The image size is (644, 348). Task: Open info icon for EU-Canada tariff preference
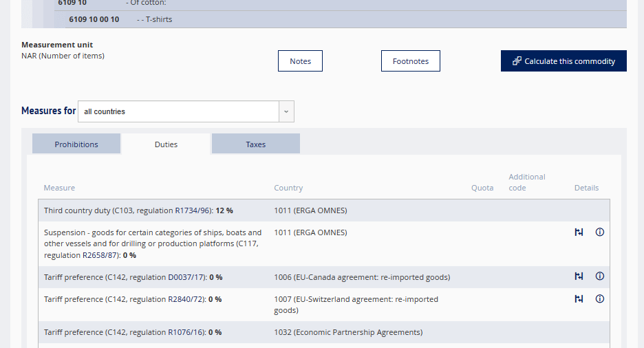[x=600, y=276]
